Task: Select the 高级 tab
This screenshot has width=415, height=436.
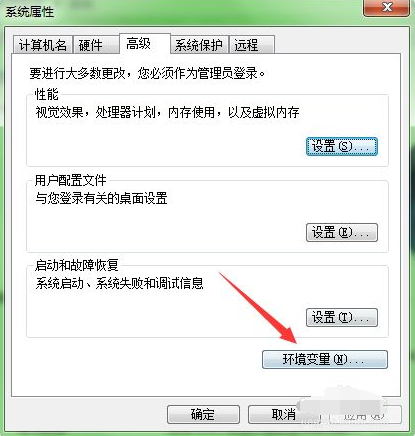Action: pos(145,44)
